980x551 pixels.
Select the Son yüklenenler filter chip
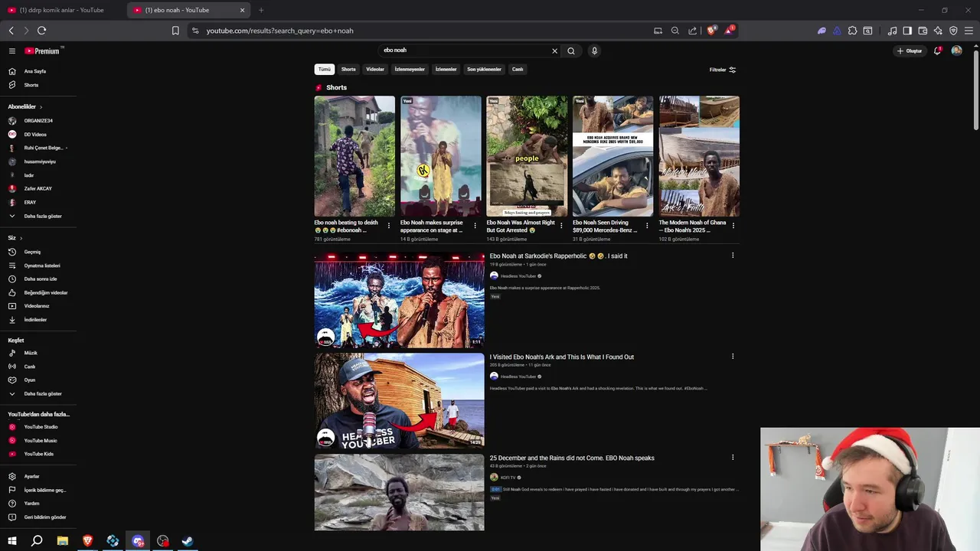(x=484, y=70)
